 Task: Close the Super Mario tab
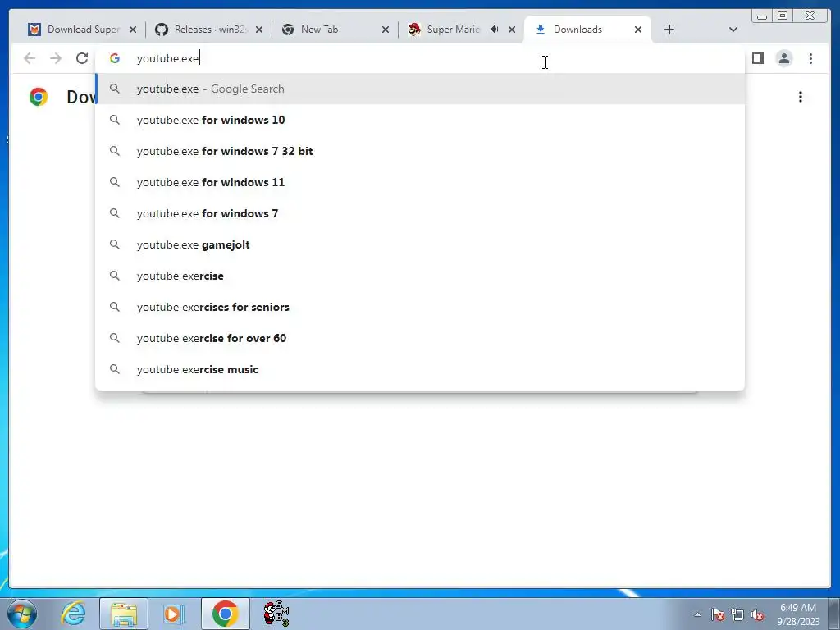point(512,30)
